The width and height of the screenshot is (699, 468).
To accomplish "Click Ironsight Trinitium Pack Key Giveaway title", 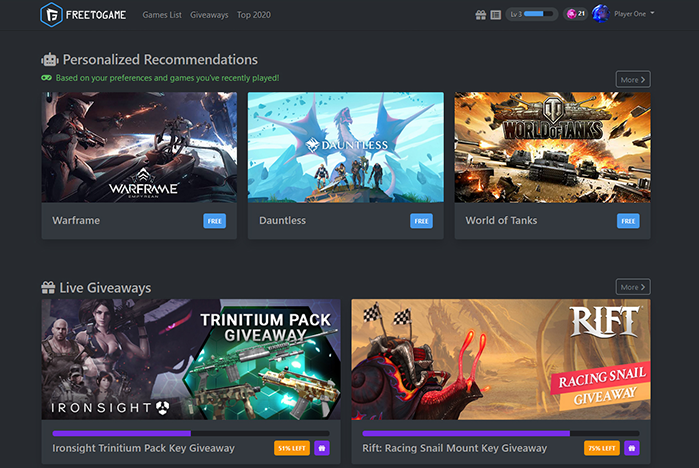I will coord(144,448).
